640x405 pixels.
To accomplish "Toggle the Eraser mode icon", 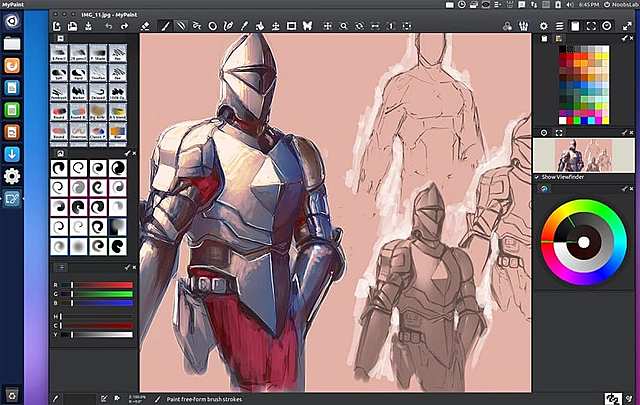I will (x=145, y=26).
